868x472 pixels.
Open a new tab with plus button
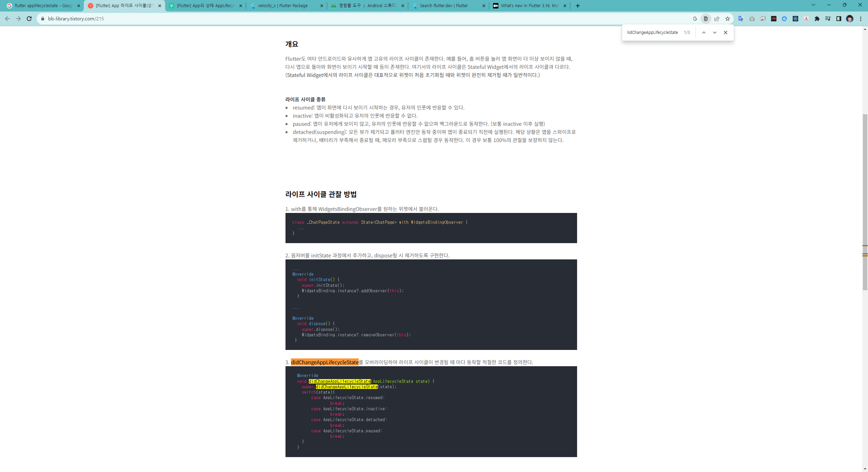click(578, 6)
